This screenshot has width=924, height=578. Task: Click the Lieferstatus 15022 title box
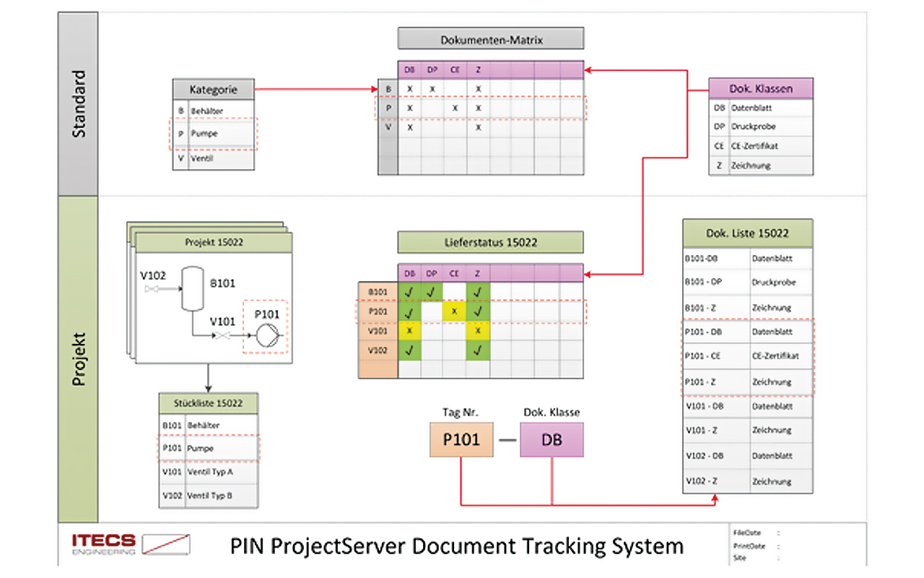click(490, 242)
